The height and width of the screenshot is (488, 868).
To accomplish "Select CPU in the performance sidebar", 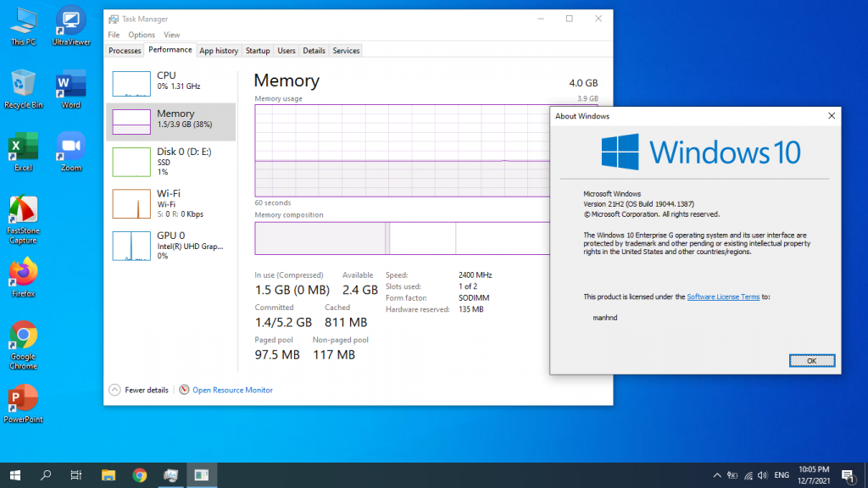I will point(171,83).
